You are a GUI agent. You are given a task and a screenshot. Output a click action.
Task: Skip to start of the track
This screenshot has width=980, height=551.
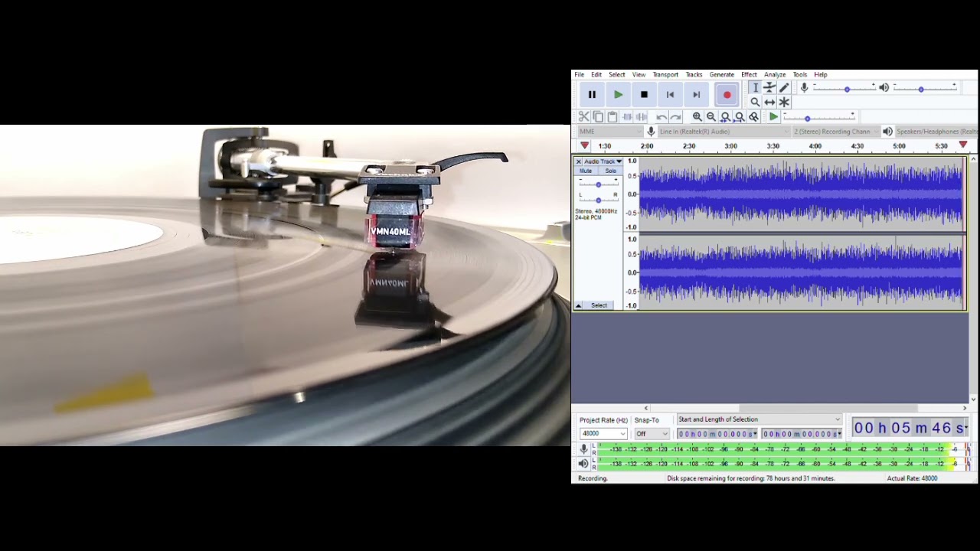click(x=670, y=95)
